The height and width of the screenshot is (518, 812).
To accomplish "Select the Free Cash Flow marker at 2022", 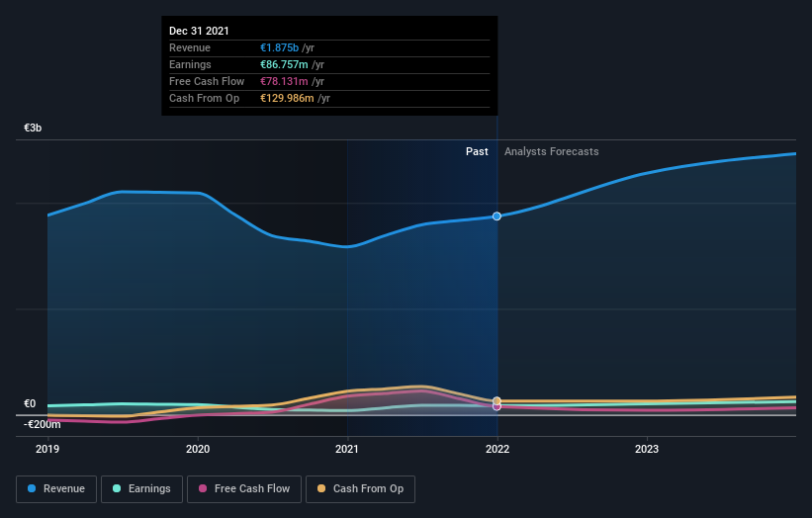I will point(496,407).
